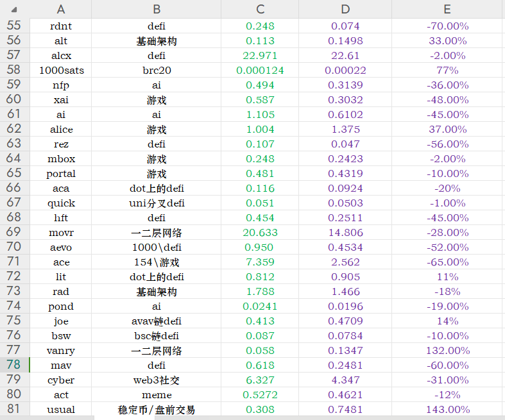
Task: Click the '稳定币/盘前交易' cell
Action: [x=156, y=409]
